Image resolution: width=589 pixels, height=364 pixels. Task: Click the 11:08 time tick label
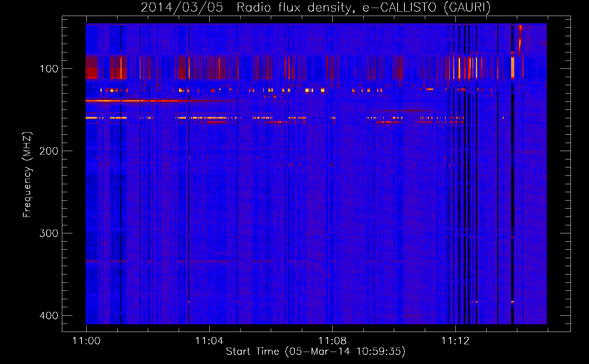(x=332, y=341)
